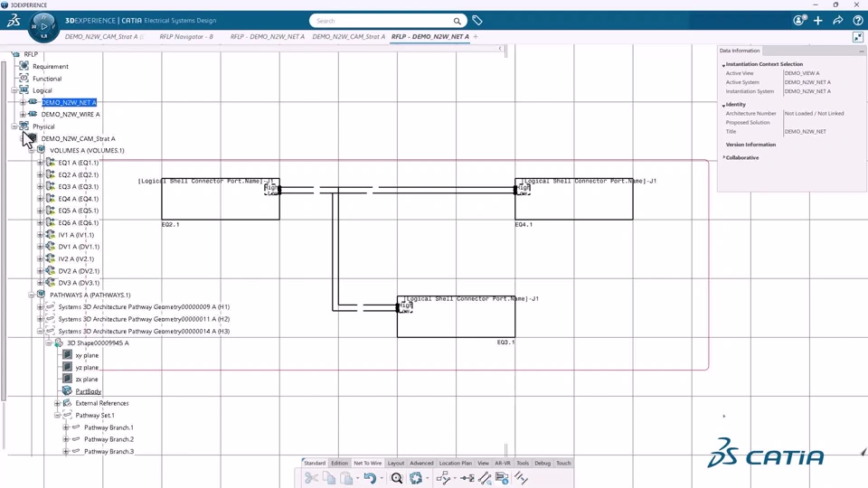Click the Fit All In magnifier icon
The image size is (868, 488).
click(396, 478)
